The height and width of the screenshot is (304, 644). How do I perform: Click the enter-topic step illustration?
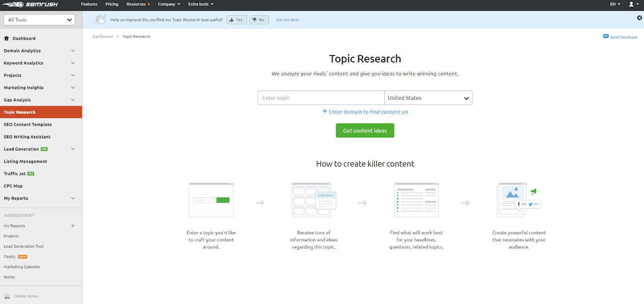coord(211,200)
